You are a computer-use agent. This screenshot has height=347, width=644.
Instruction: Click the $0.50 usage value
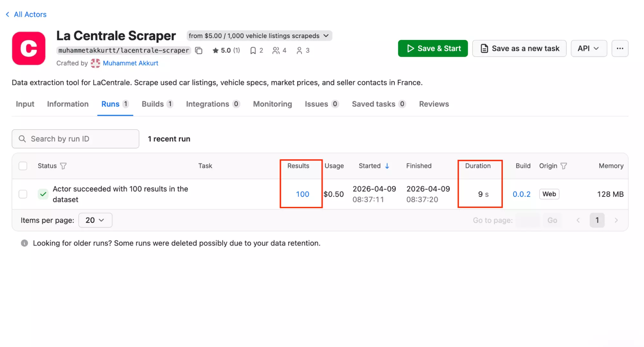pyautogui.click(x=334, y=194)
